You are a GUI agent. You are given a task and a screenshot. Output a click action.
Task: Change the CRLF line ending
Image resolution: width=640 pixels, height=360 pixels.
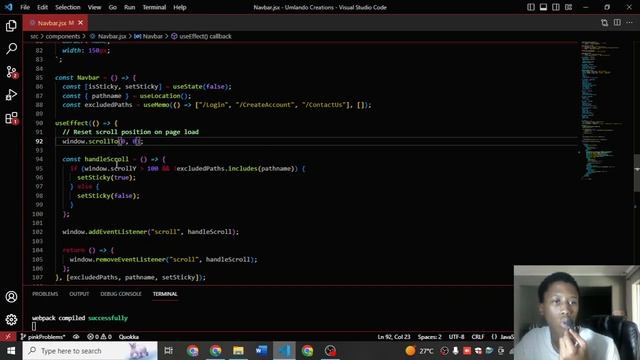(478, 337)
